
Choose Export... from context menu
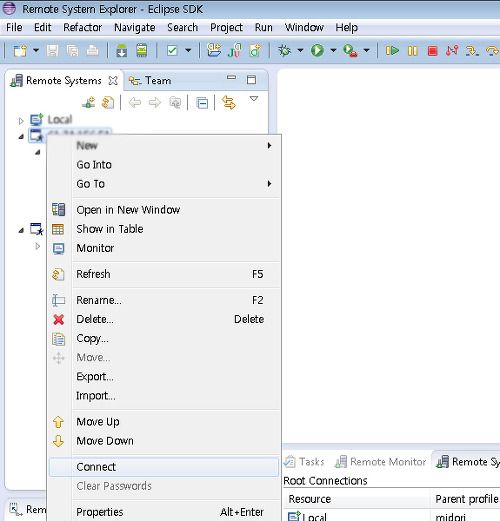point(164,377)
